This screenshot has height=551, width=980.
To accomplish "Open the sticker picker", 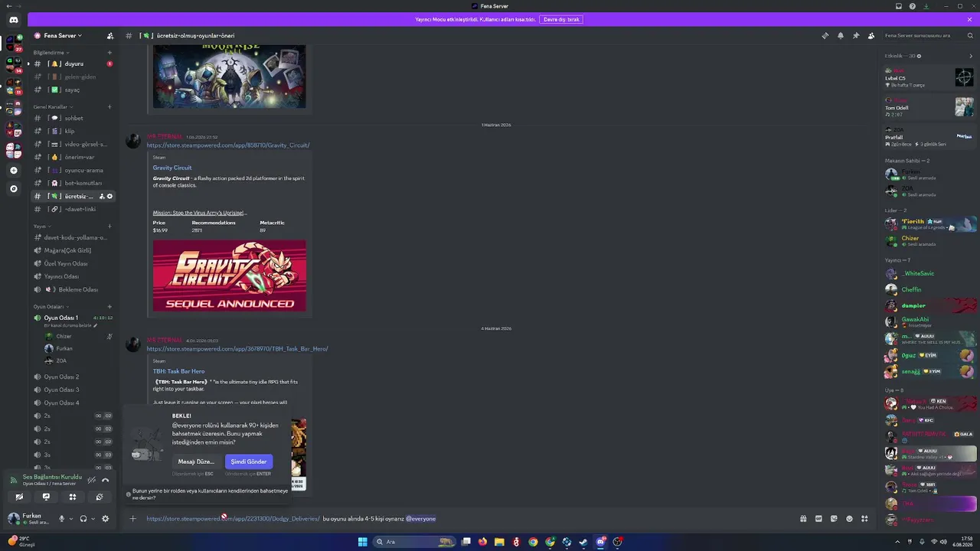I will [x=834, y=519].
